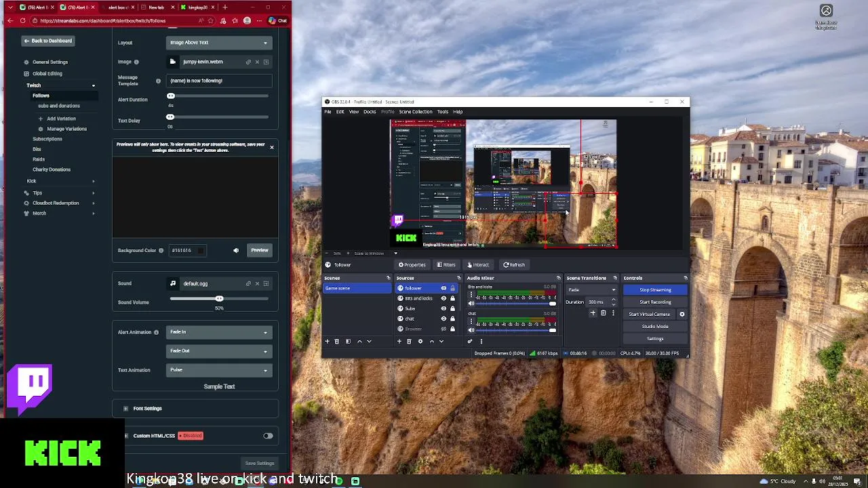Show the hidden Browser source

(x=443, y=329)
